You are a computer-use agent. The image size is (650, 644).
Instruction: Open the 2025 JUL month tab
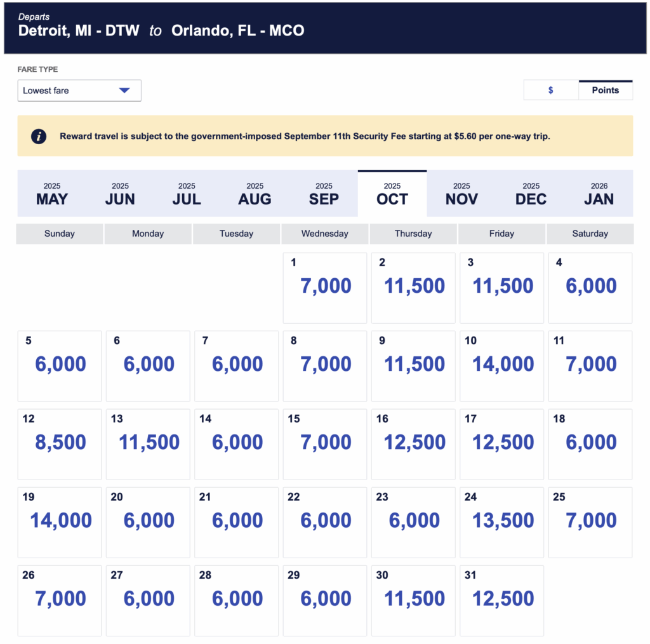coord(187,194)
